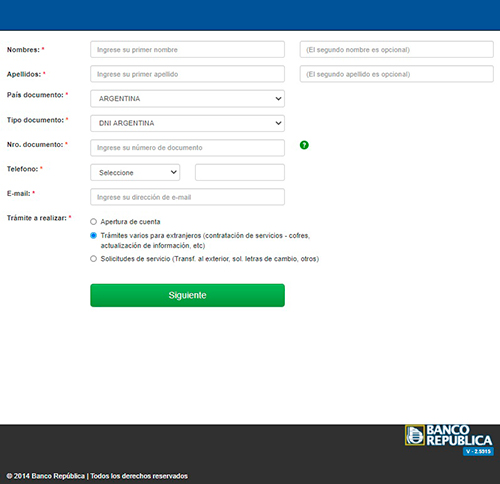This screenshot has height=484, width=500.
Task: Focus the optional second name field
Action: point(397,50)
